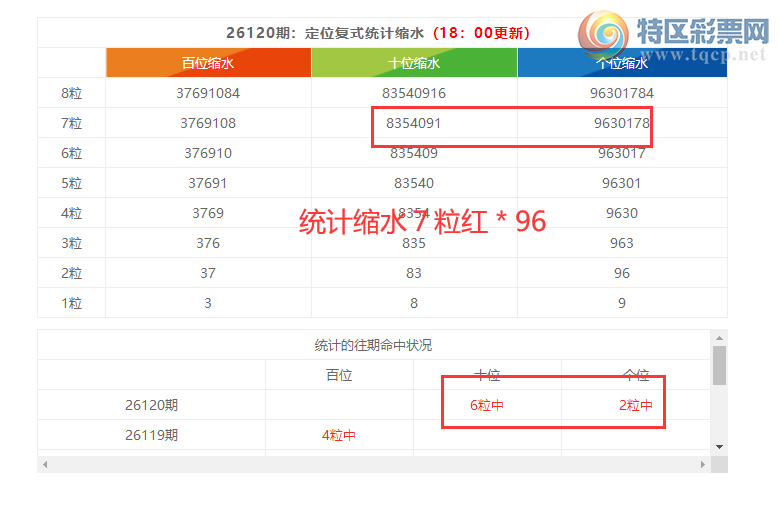779x523 pixels.
Task: Click cell value 8 in 1粒 row
Action: click(x=414, y=303)
